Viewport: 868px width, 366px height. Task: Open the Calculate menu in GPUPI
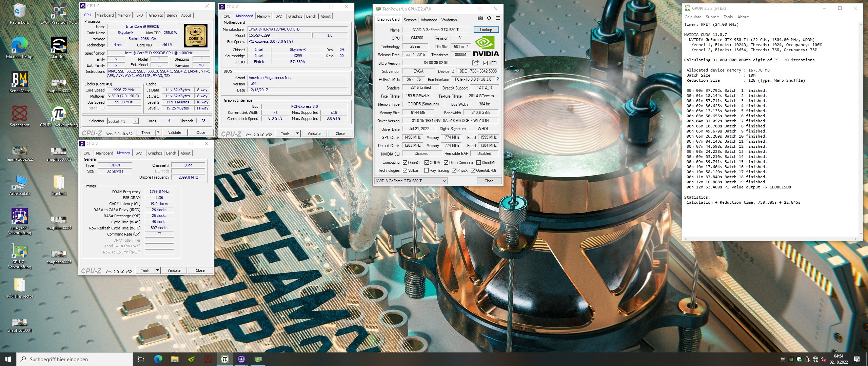[x=693, y=17]
